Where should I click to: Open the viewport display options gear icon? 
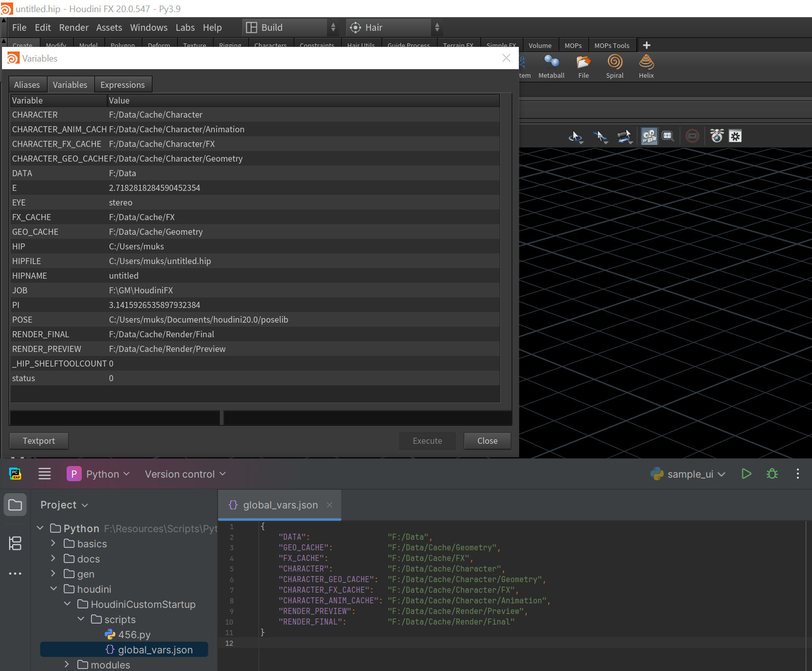[735, 136]
